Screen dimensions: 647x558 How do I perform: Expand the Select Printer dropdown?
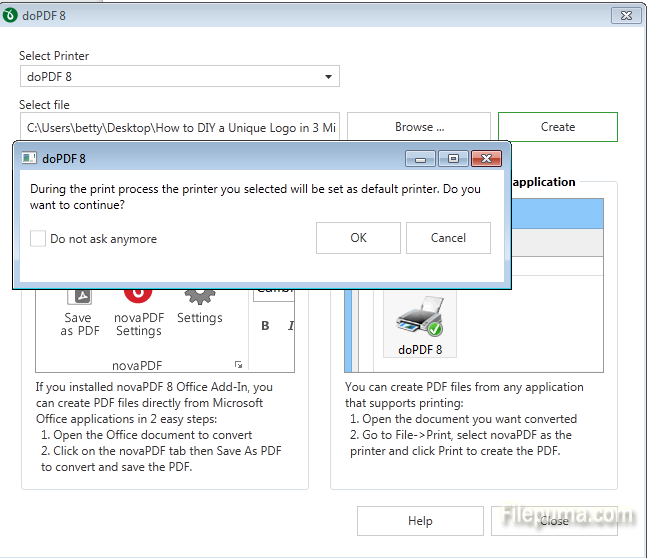tap(328, 77)
